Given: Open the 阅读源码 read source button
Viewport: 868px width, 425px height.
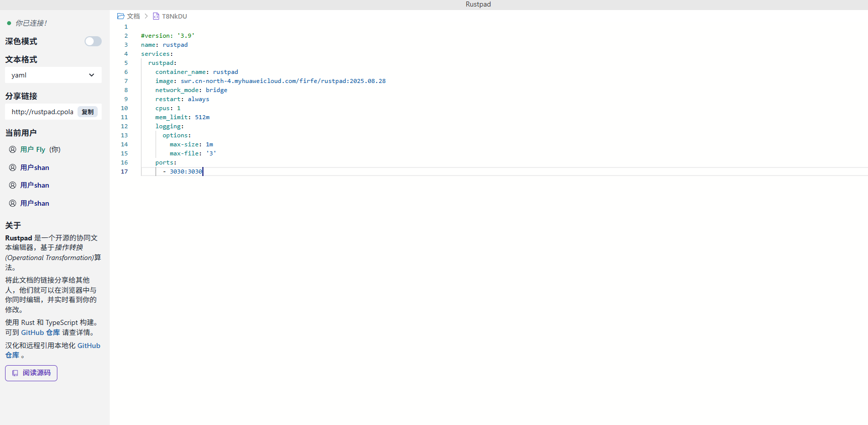Looking at the screenshot, I should (31, 373).
